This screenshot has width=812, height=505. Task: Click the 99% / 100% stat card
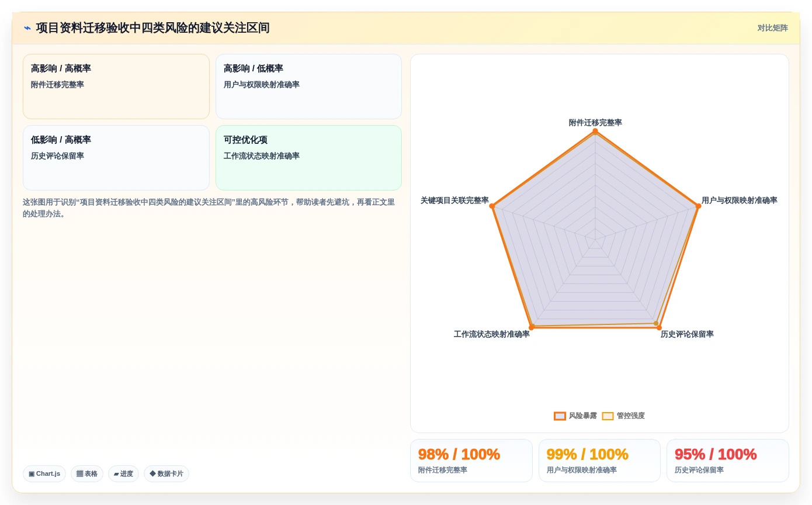[599, 461]
